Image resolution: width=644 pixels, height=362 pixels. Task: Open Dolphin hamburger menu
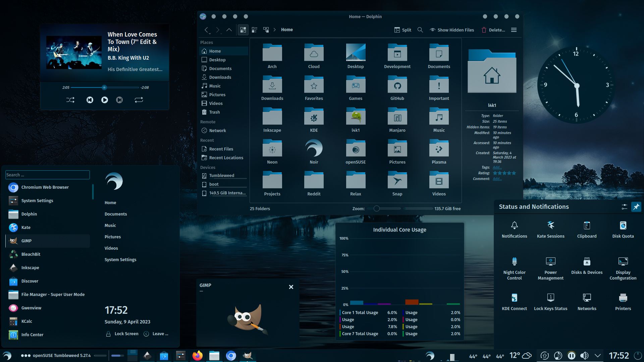pyautogui.click(x=514, y=30)
